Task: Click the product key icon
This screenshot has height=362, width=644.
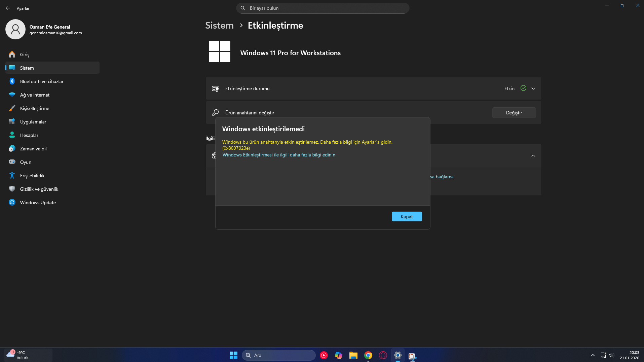Action: pos(215,113)
